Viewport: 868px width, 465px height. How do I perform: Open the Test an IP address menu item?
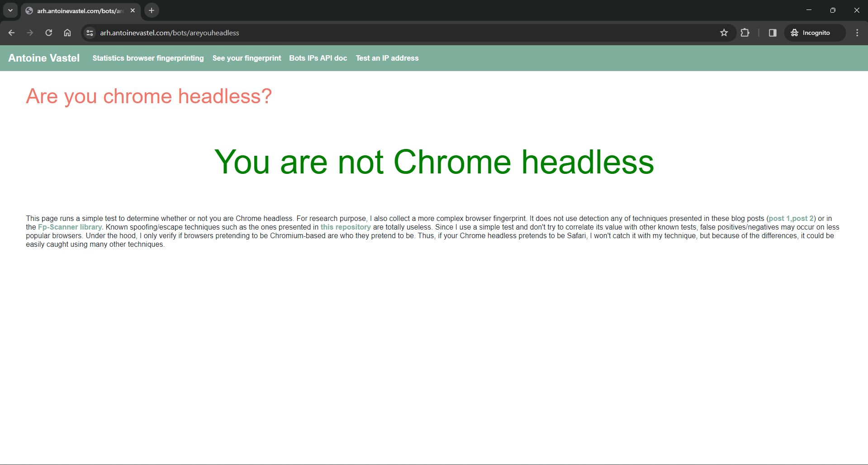pyautogui.click(x=387, y=58)
